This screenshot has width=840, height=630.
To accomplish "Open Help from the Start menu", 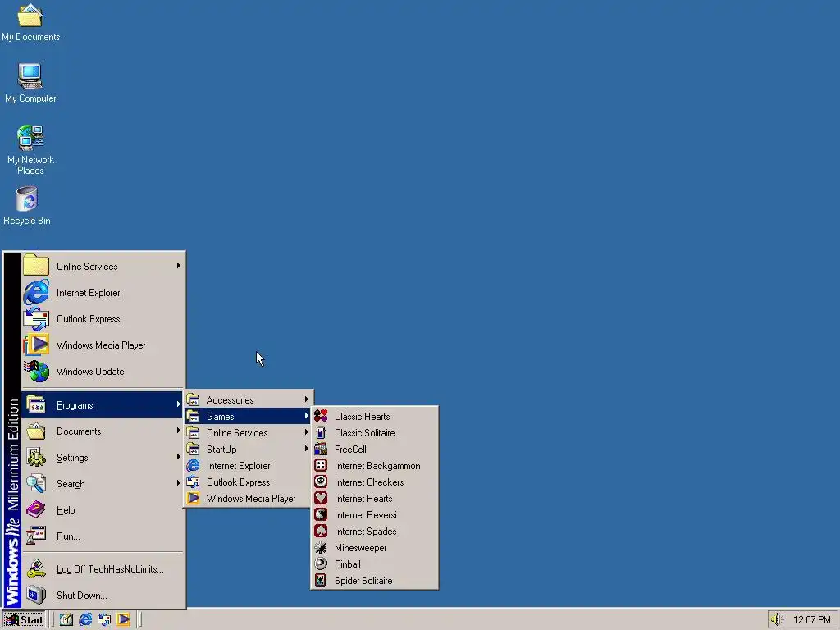I will (x=103, y=509).
